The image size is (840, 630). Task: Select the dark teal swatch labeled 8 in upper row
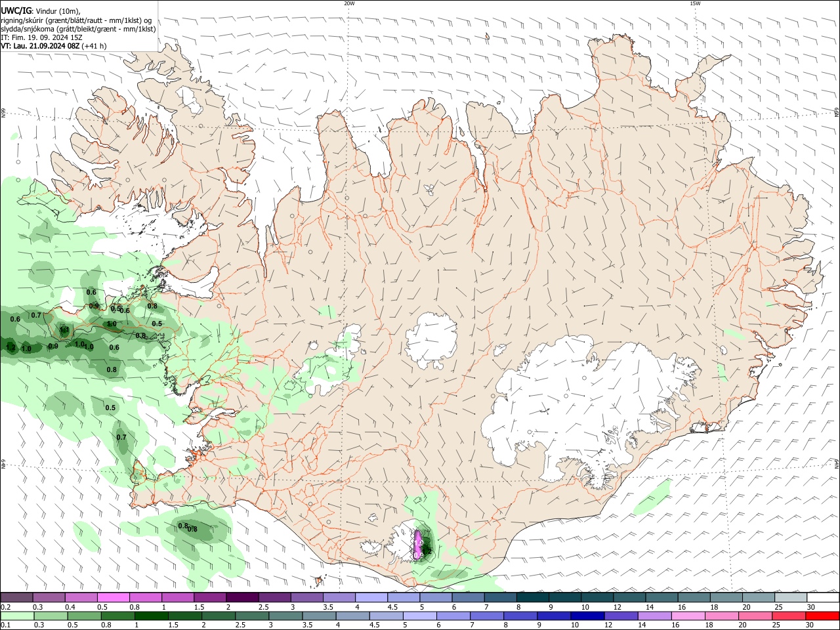533,598
